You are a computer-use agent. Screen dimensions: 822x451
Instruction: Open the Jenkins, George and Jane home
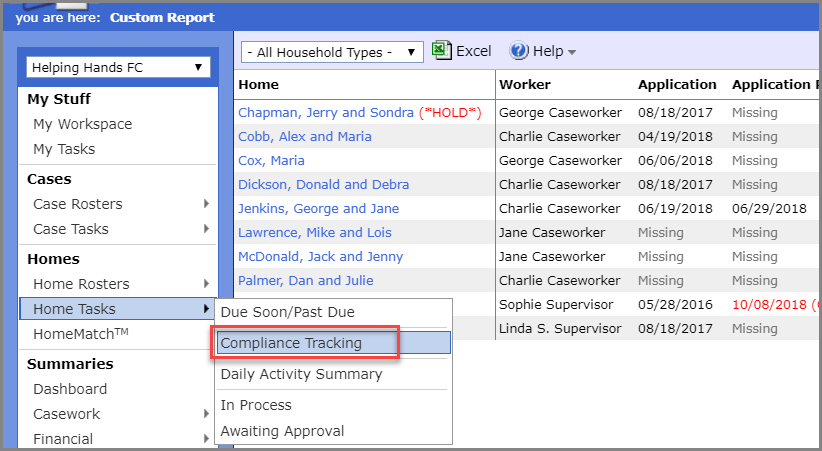pos(319,209)
